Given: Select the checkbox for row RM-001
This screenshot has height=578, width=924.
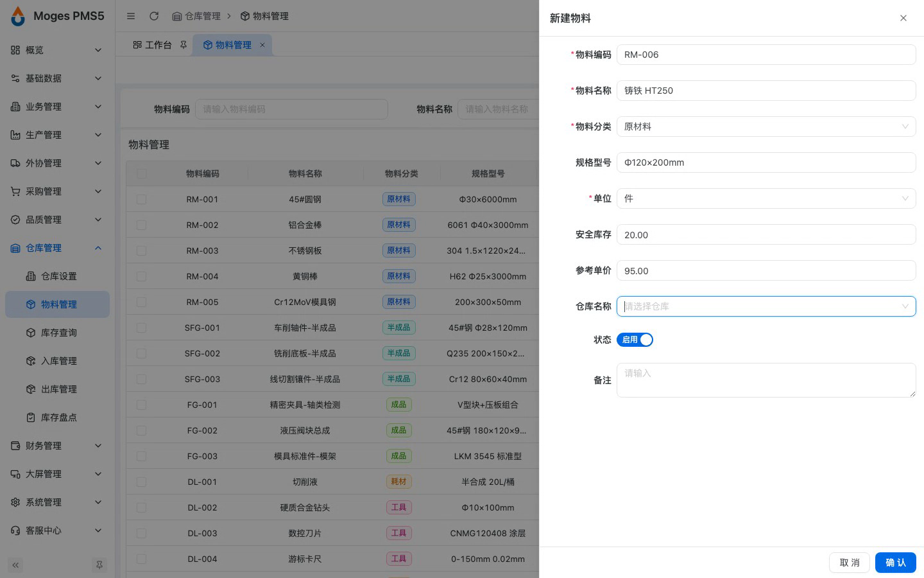Looking at the screenshot, I should (142, 199).
